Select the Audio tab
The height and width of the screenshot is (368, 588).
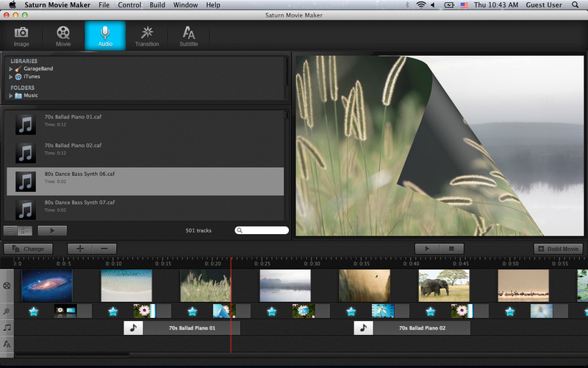105,36
